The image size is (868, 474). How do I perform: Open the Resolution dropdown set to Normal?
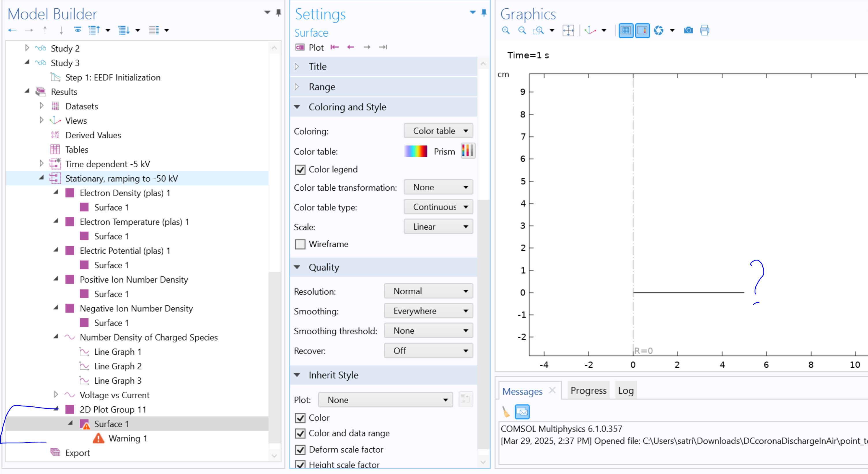click(428, 291)
